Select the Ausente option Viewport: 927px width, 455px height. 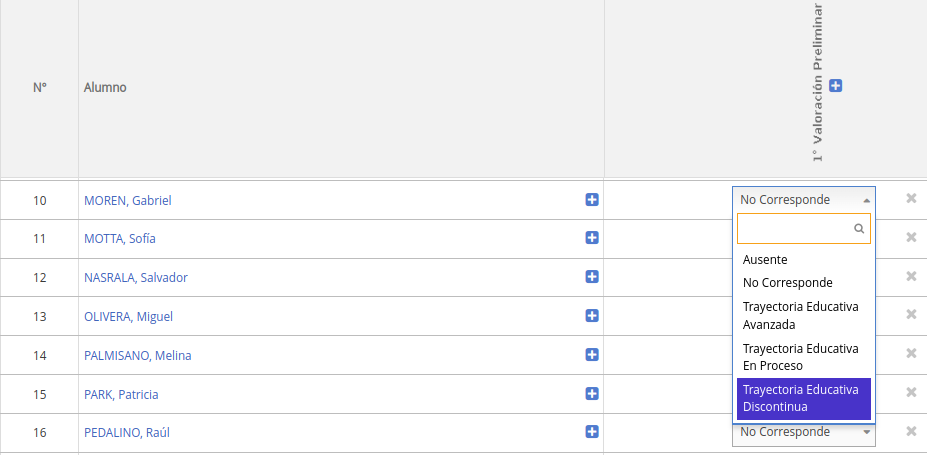click(765, 260)
